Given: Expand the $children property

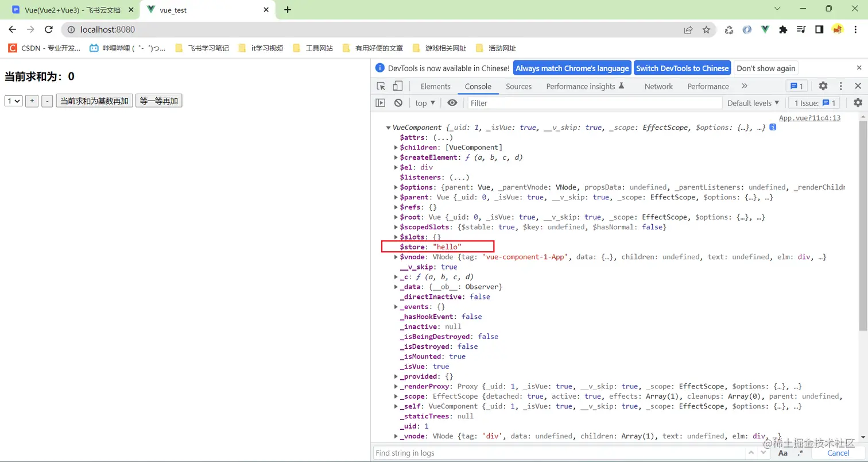Looking at the screenshot, I should point(396,147).
